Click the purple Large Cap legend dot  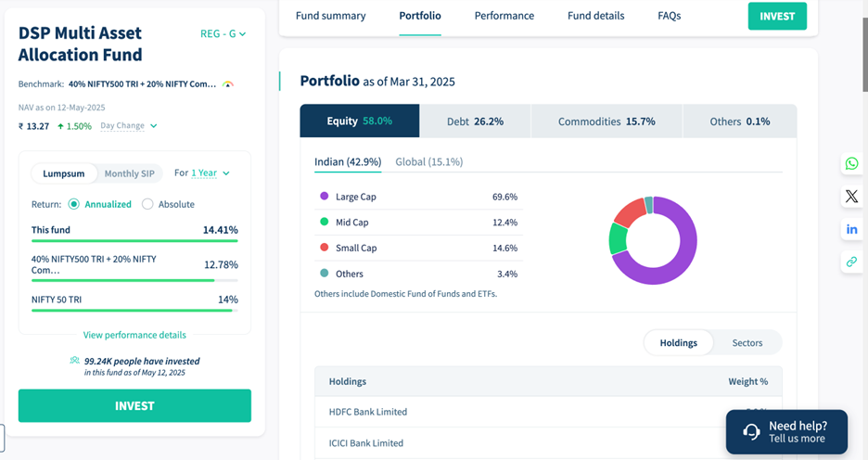pyautogui.click(x=324, y=197)
